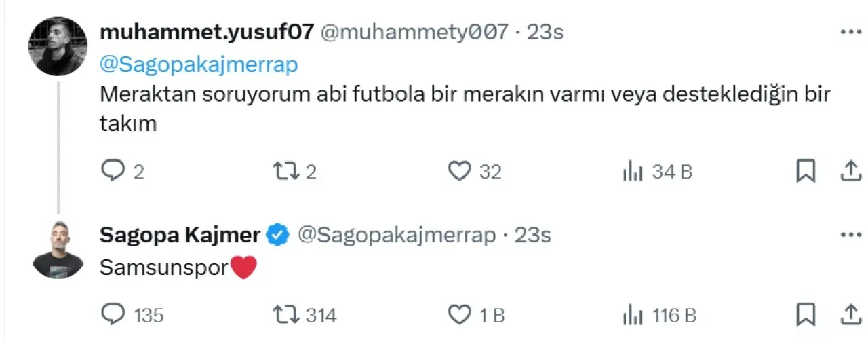Image resolution: width=868 pixels, height=338 pixels.
Task: Share Sagopa Kajmer's Samsunspor tweet
Action: 850,315
